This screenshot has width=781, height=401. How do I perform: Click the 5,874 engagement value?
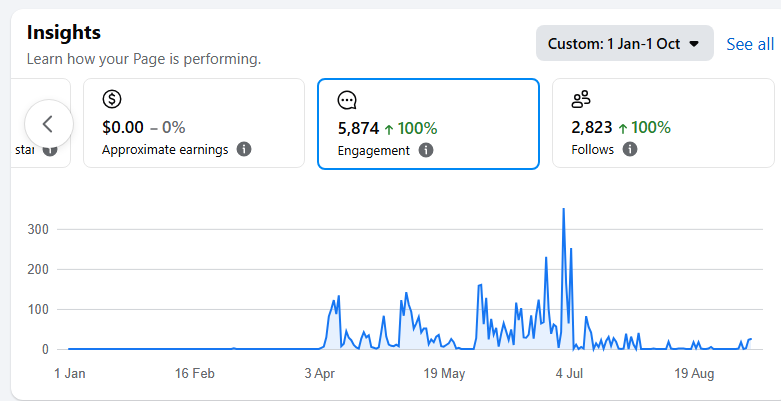click(358, 129)
